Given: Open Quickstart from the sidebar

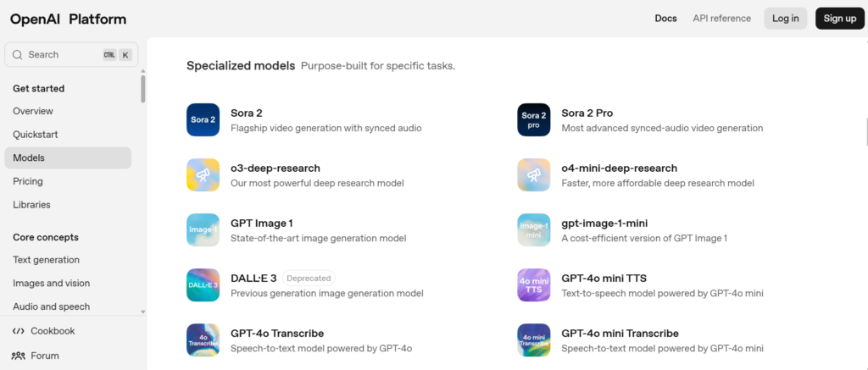Looking at the screenshot, I should click(36, 135).
